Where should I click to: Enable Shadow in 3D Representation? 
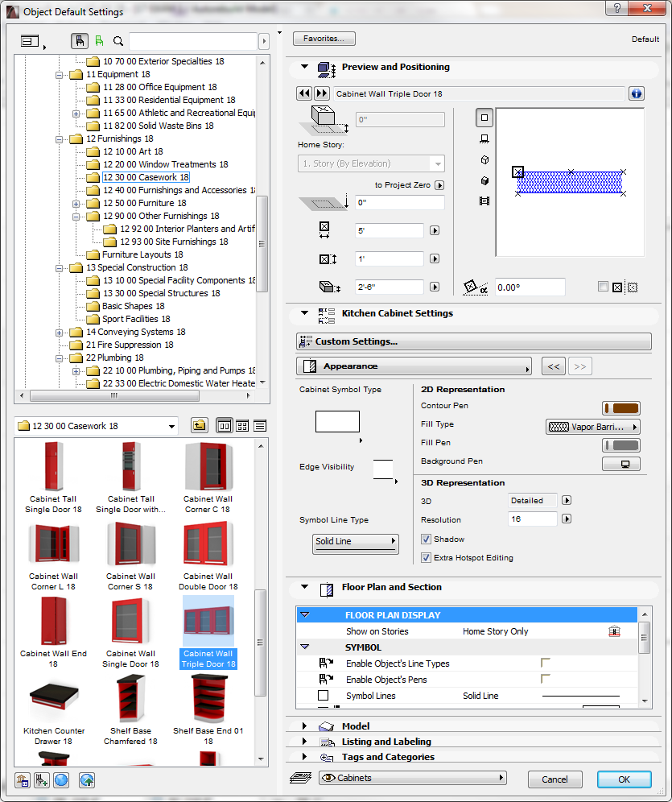coord(427,539)
